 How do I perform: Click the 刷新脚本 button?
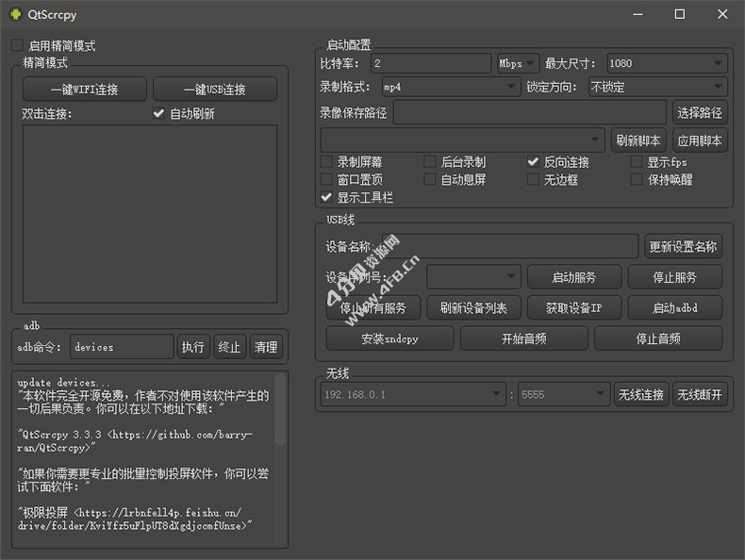tap(638, 140)
